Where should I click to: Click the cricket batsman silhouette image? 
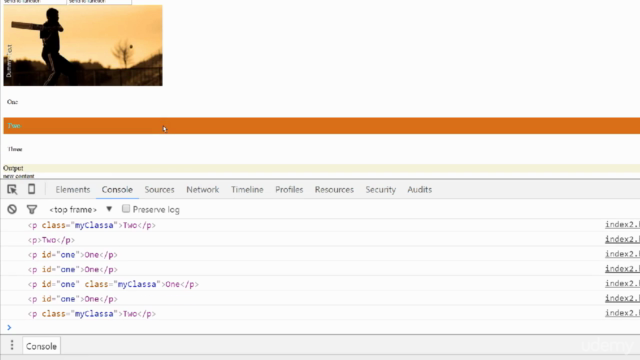(83, 45)
